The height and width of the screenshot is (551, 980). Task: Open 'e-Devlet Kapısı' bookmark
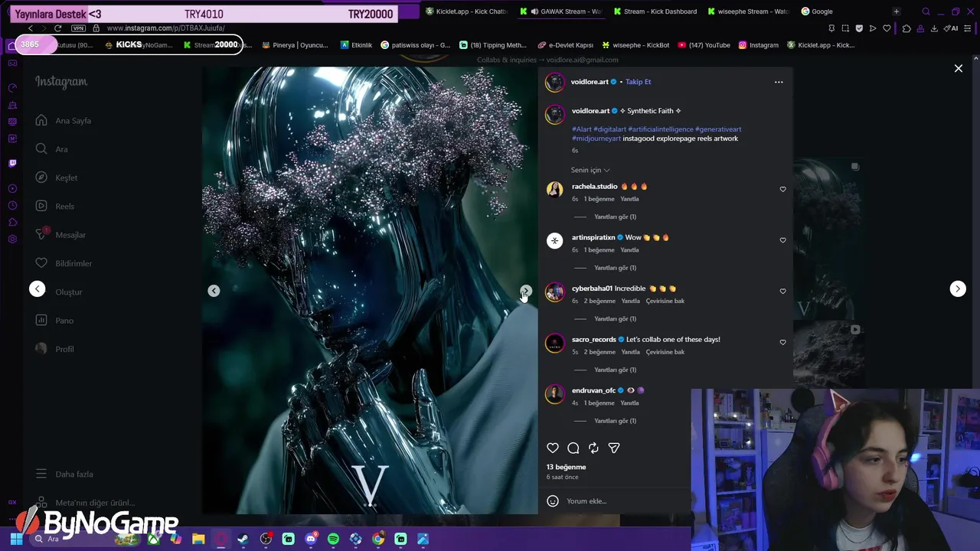point(566,45)
